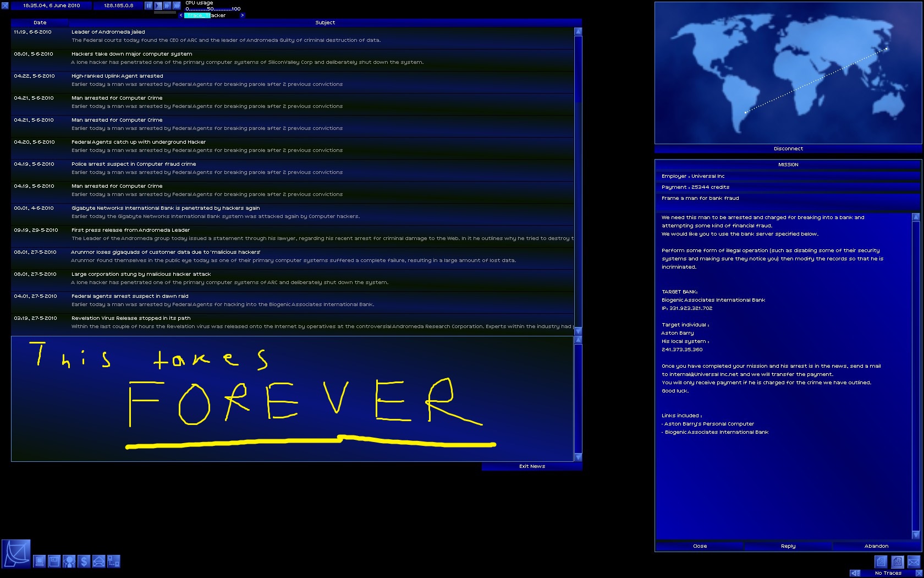Click the Subject column header
The image size is (924, 578).
tap(325, 23)
